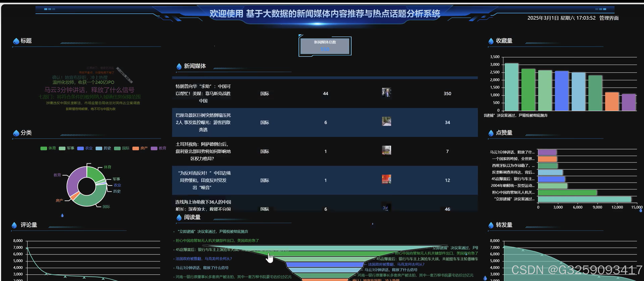Click the water drop icon beside 阅读量
This screenshot has width=644, height=281.
(x=179, y=217)
